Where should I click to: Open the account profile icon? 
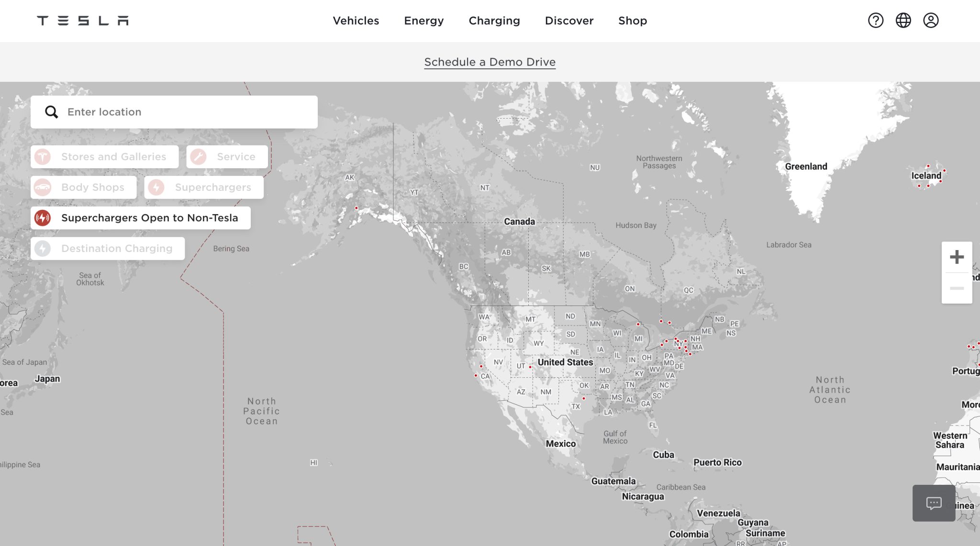point(931,21)
